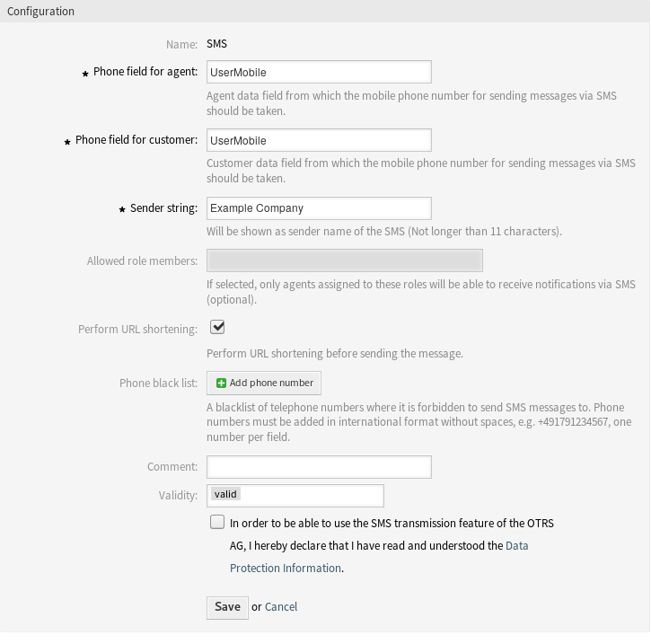Screen dimensions: 651x644
Task: Click the Save button
Action: click(x=227, y=606)
